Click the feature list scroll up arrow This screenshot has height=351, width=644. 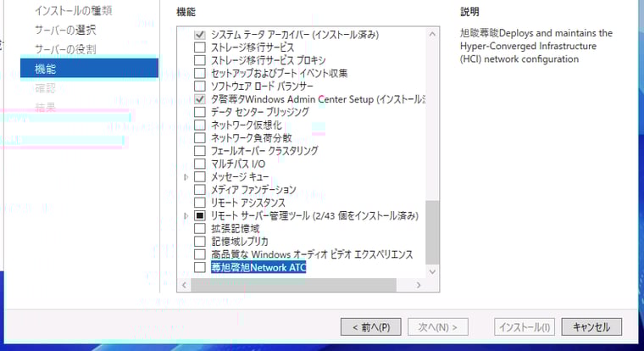[x=432, y=35]
